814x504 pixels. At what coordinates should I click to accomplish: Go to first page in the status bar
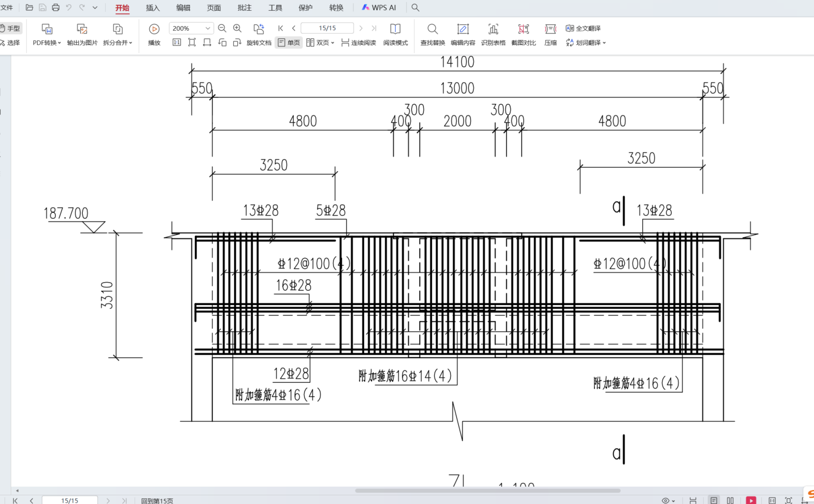coord(15,500)
